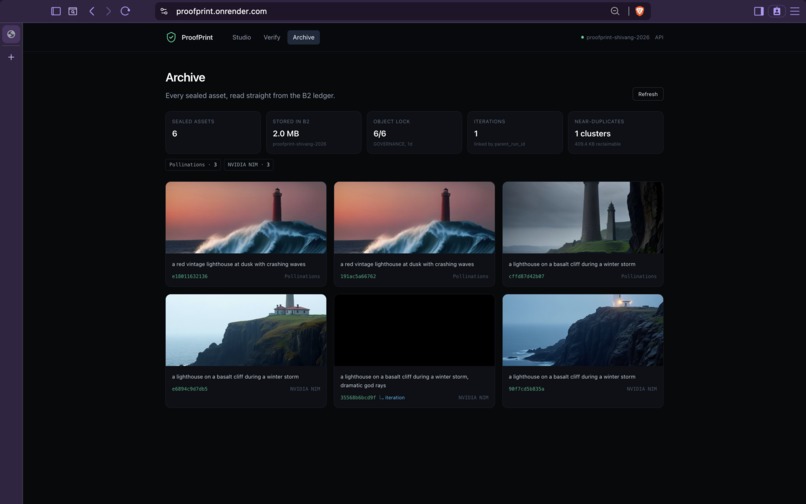Click the iteration link on the god rays card

pos(392,398)
